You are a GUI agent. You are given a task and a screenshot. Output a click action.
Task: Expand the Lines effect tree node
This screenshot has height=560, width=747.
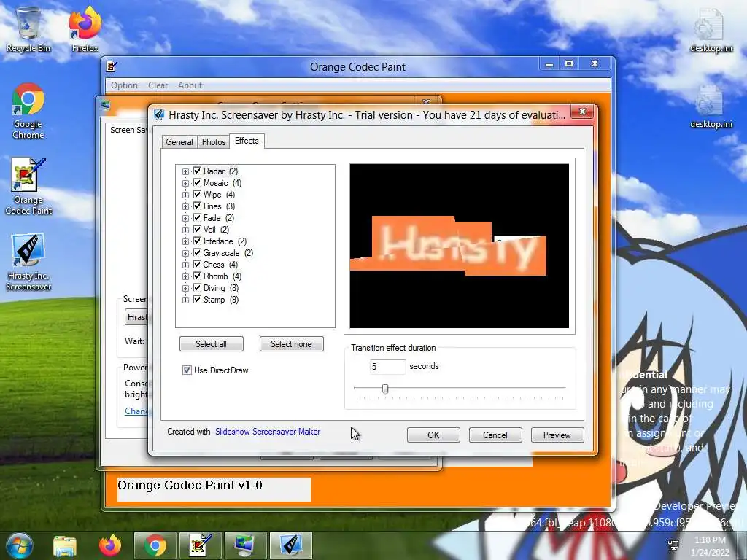tap(185, 206)
